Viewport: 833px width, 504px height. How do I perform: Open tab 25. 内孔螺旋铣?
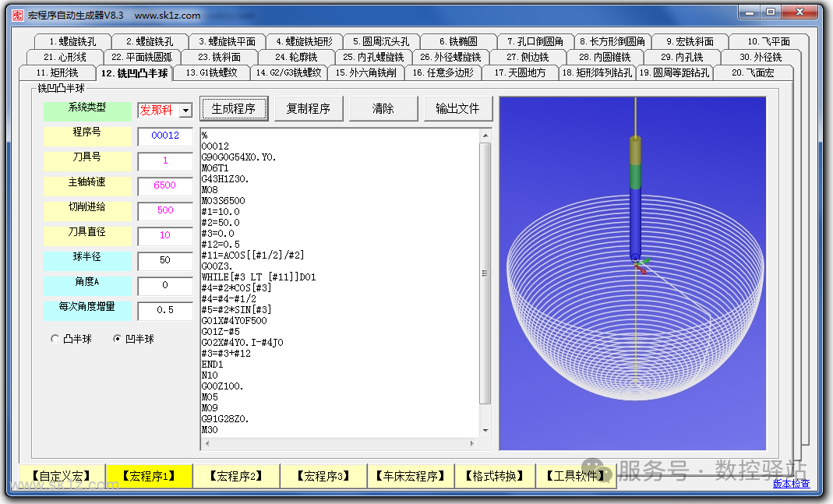click(x=373, y=57)
